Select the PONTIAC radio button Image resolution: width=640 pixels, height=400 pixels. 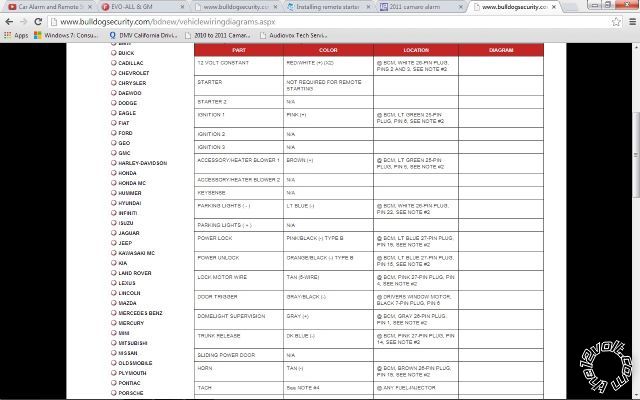(113, 383)
